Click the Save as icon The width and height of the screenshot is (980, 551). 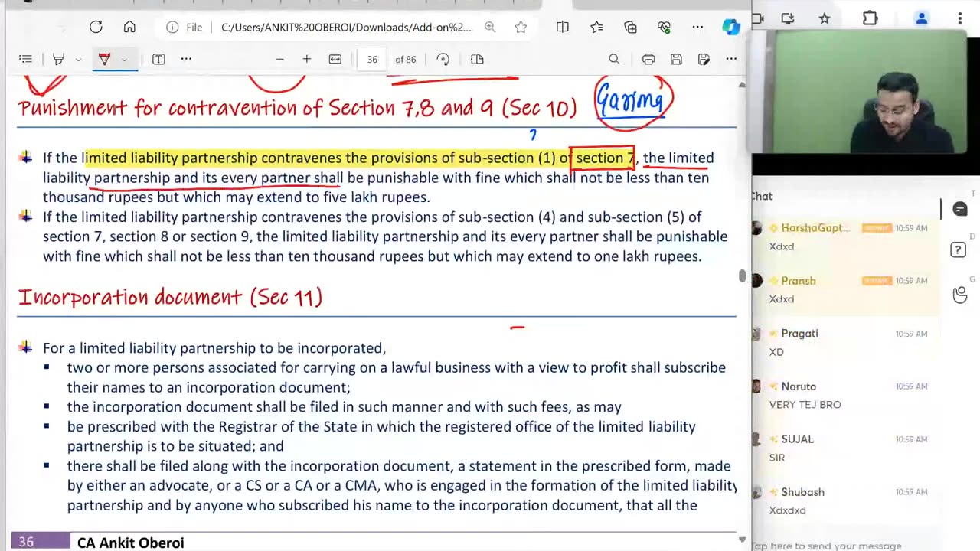click(704, 59)
